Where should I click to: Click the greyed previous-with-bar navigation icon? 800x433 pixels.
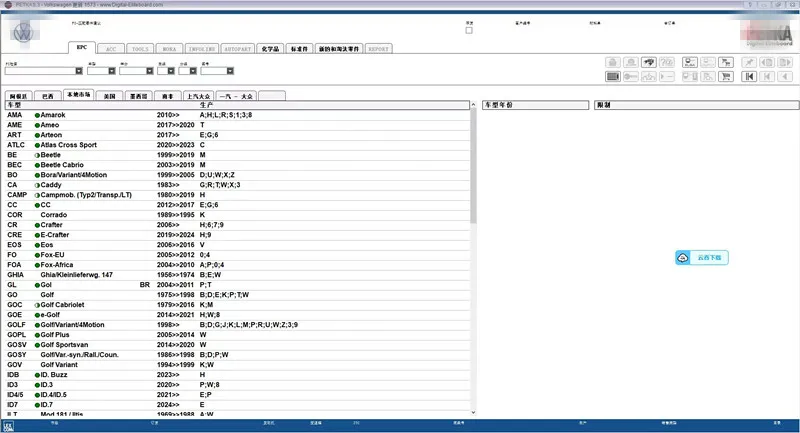pos(767,77)
